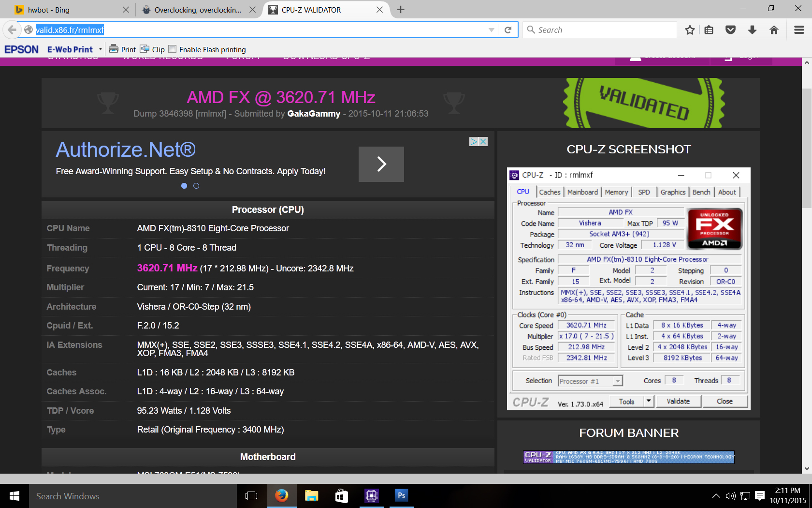The height and width of the screenshot is (508, 812).
Task: Open the E-Web Print dropdown arrow
Action: pos(101,49)
